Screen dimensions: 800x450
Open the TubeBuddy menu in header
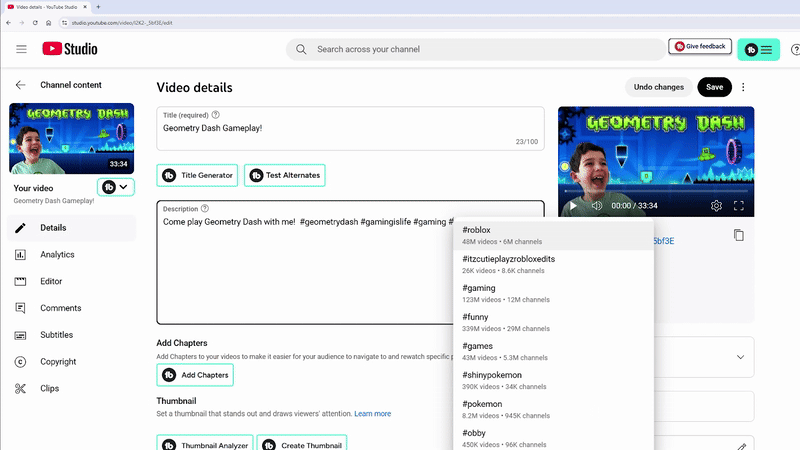758,49
